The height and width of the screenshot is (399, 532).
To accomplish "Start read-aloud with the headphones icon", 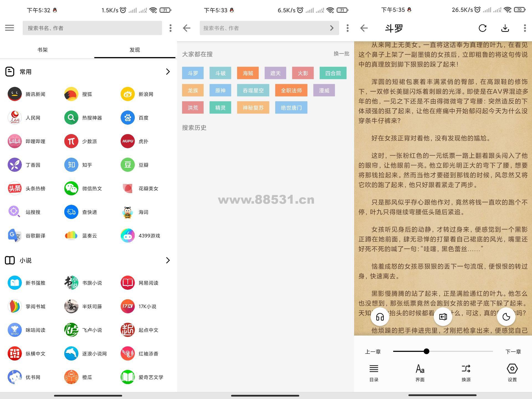I will pyautogui.click(x=380, y=317).
